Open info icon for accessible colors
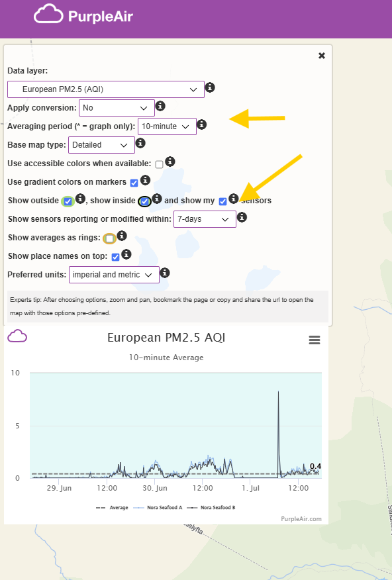Screen dimensions: 392x580 (x=170, y=162)
